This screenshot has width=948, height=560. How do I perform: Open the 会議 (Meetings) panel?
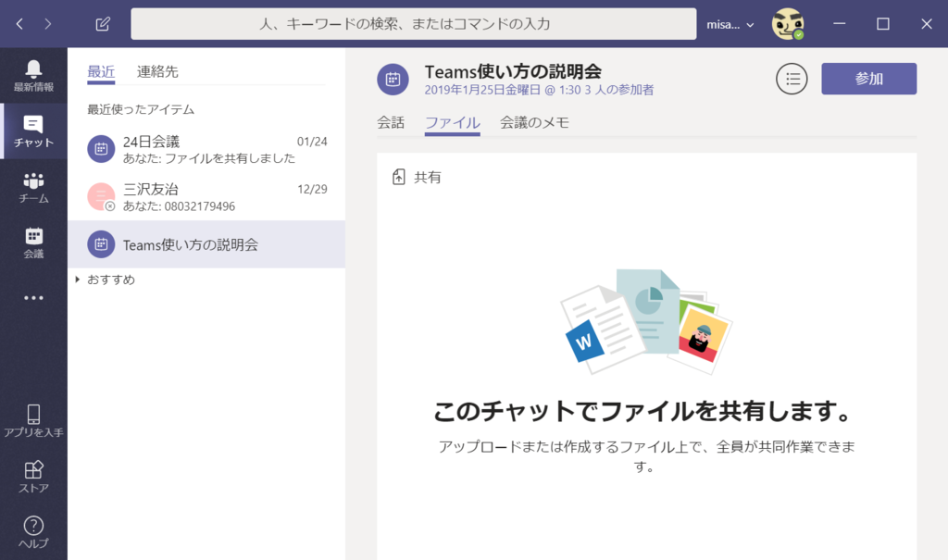coord(33,241)
